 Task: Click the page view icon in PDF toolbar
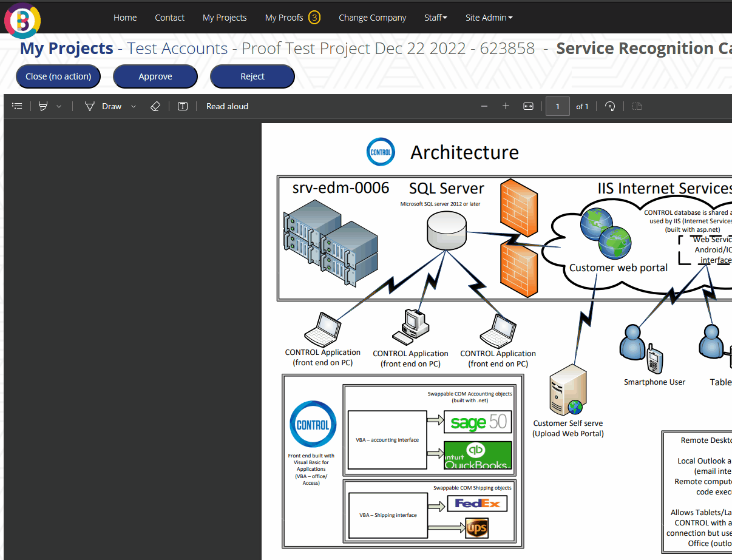click(637, 106)
